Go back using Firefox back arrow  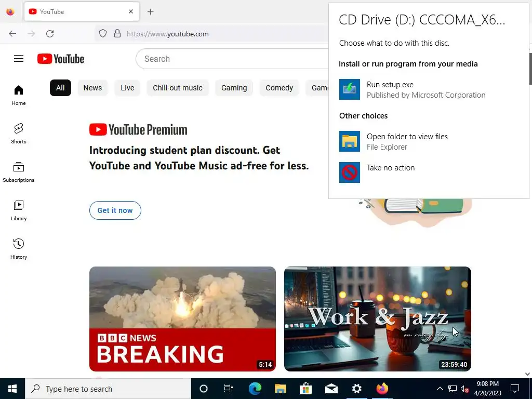(12, 34)
